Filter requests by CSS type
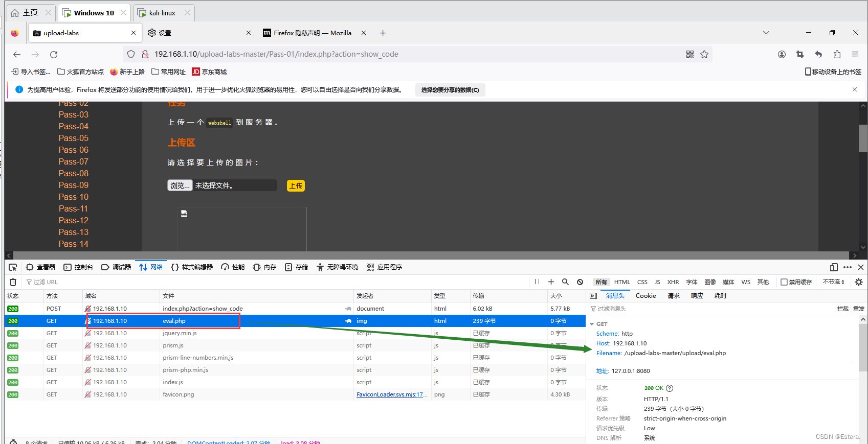Image resolution: width=868 pixels, height=444 pixels. coord(642,282)
